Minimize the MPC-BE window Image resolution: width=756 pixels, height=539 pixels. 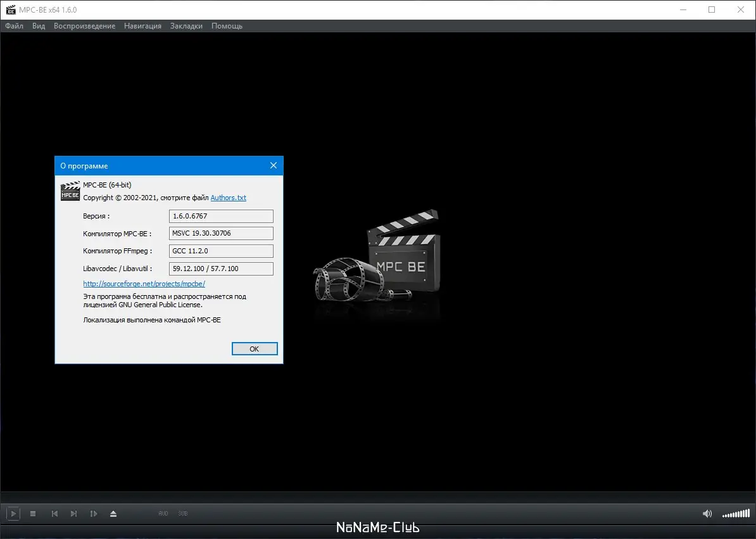[x=683, y=10]
